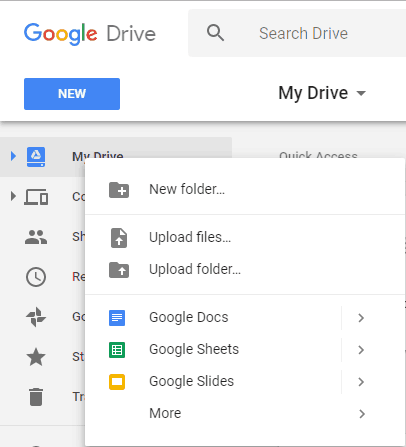Viewport: 406px width, 447px height.
Task: Open Shared with me people icon
Action: point(36,237)
